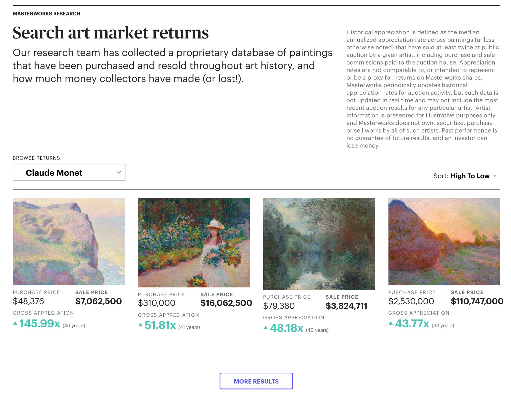
Task: Click the chevron in the artist selector
Action: click(x=118, y=172)
